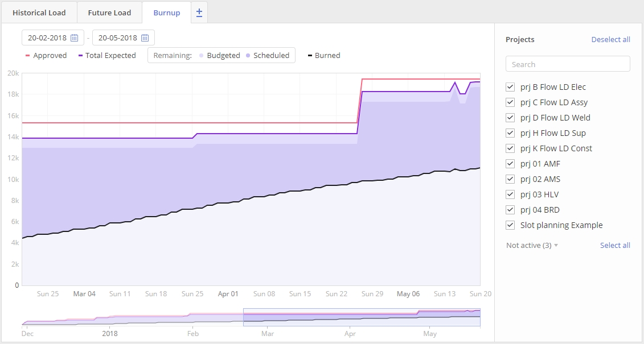Click Dec on the overview timeline
This screenshot has width=644, height=344.
27,333
